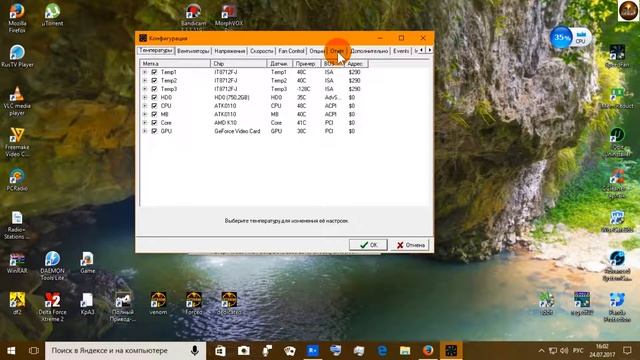Open Mozilla Firefox desktop shortcut
Viewport: 640px width, 360px height.
point(17,18)
